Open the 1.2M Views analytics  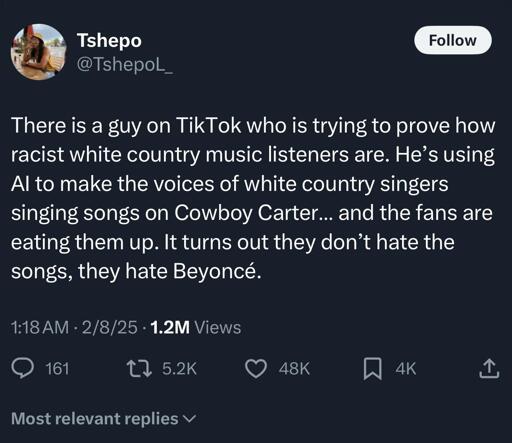point(196,327)
